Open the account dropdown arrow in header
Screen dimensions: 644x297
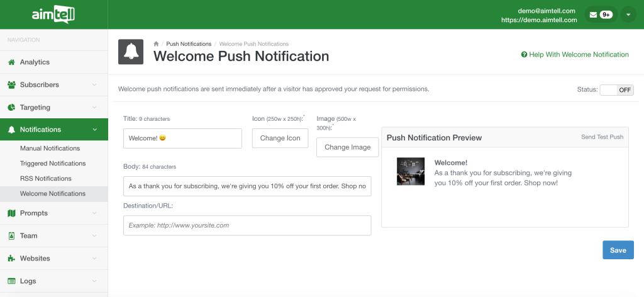click(628, 15)
